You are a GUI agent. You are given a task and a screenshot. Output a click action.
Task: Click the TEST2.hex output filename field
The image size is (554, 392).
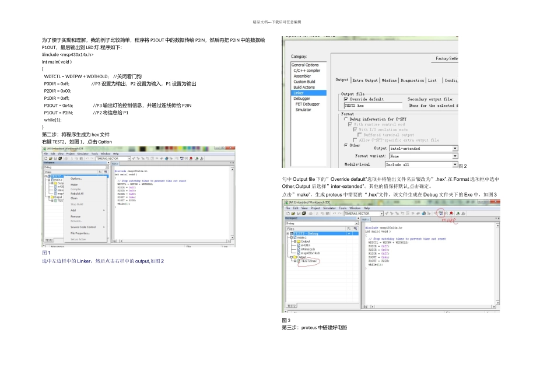373,106
